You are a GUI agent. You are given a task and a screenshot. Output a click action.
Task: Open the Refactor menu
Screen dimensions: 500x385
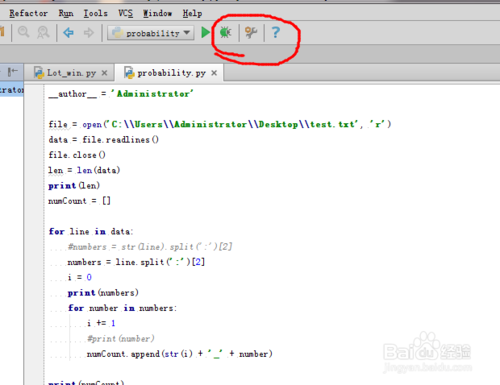tap(28, 13)
